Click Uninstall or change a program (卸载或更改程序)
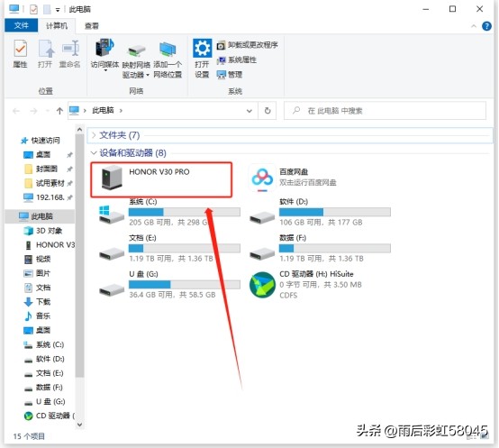 (247, 45)
